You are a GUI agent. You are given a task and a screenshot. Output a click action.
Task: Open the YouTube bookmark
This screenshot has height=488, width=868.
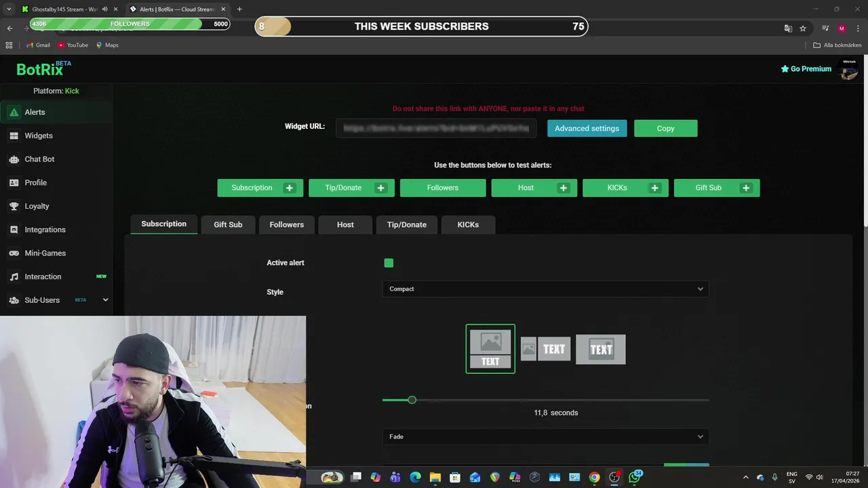pyautogui.click(x=73, y=45)
